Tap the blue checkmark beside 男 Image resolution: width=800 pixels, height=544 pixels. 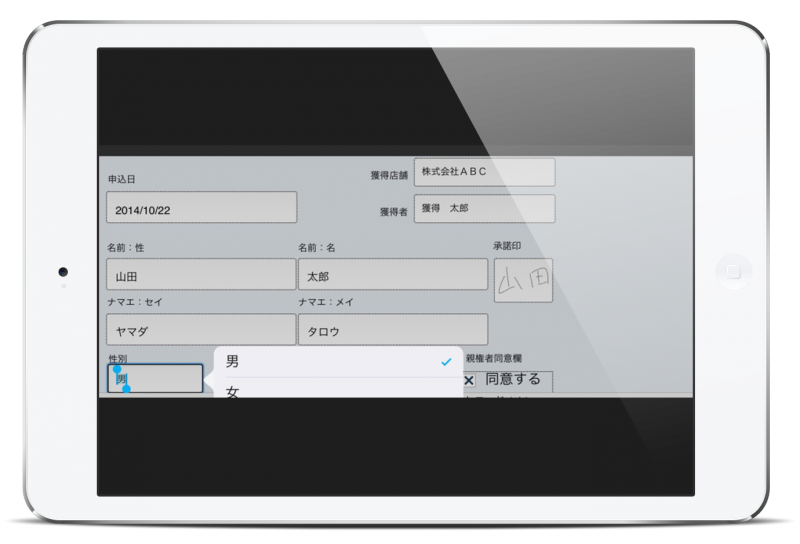click(446, 362)
